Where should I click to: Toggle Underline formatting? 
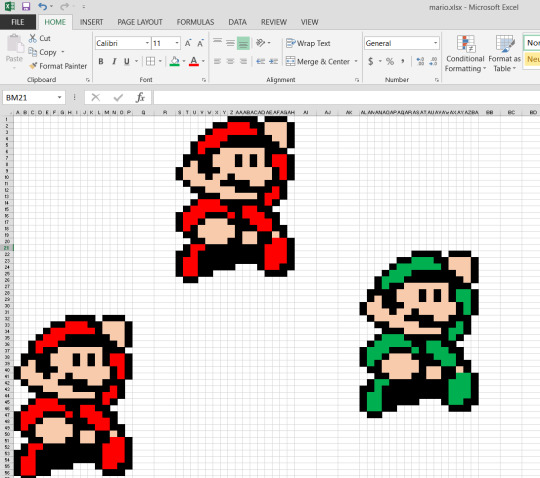coord(127,61)
